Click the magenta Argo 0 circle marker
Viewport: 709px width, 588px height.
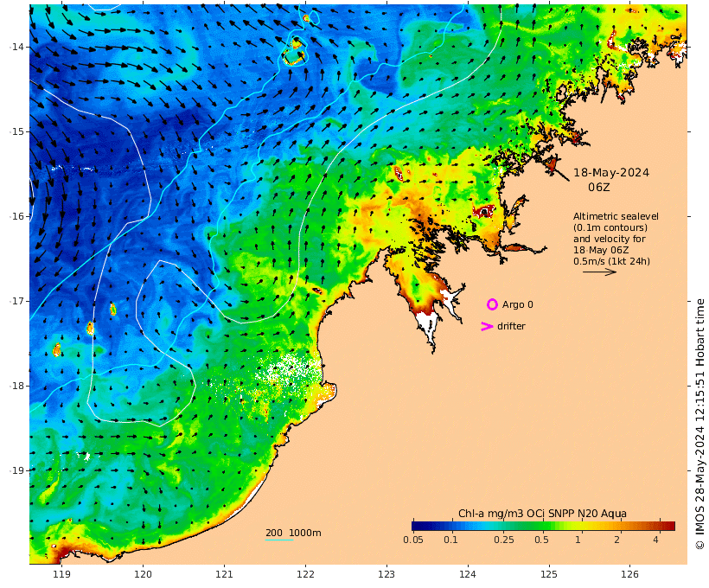coord(492,304)
